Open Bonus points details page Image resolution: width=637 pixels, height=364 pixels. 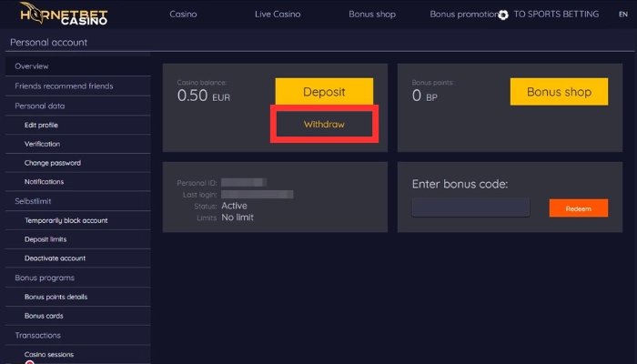click(x=56, y=297)
